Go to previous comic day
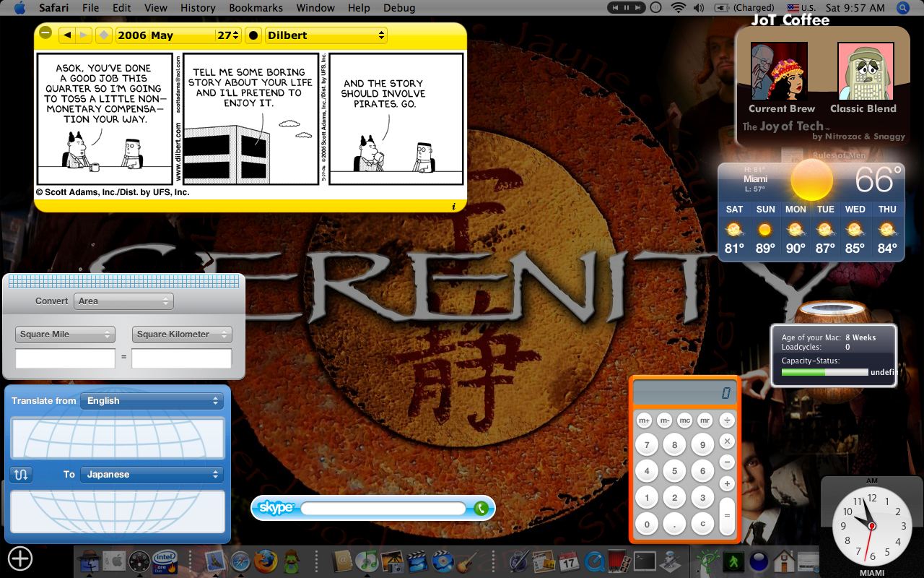 [x=66, y=35]
